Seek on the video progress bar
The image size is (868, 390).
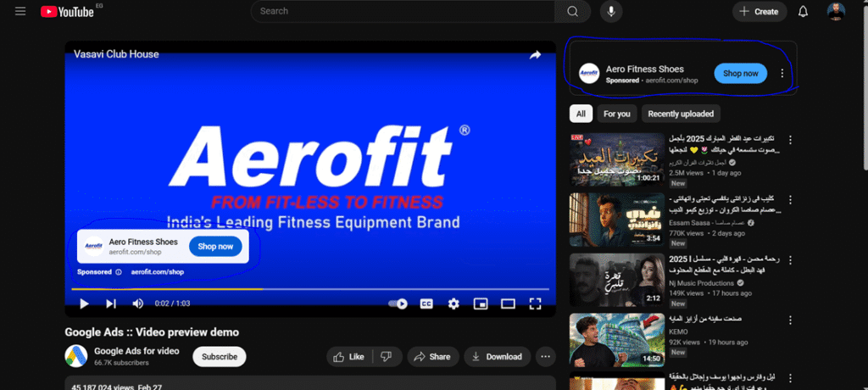tap(310, 289)
